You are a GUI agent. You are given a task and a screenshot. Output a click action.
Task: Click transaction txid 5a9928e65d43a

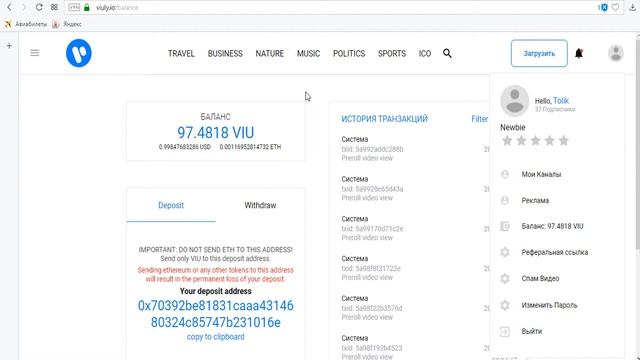point(372,189)
